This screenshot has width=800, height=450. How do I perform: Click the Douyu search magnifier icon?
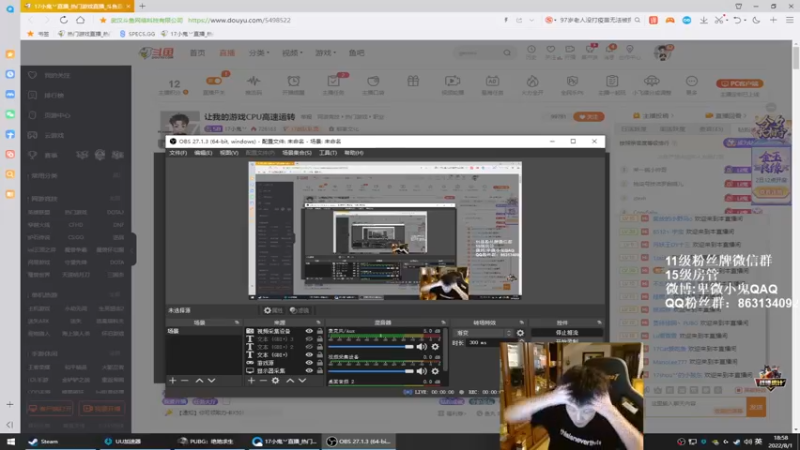tap(507, 53)
